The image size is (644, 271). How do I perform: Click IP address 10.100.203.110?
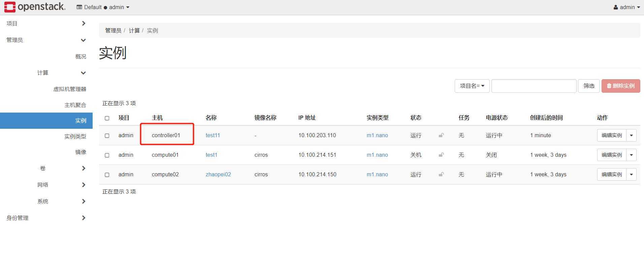(317, 135)
